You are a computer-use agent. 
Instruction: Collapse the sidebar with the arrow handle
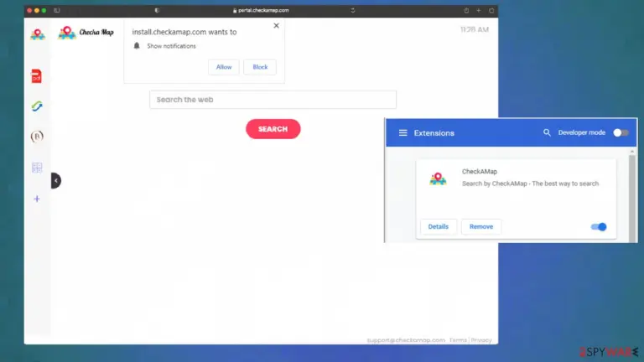click(x=56, y=181)
